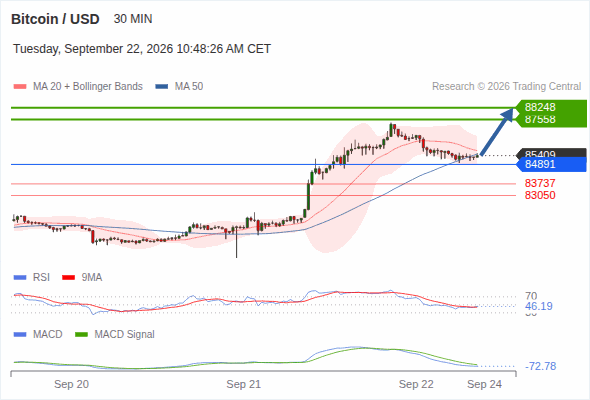Click the 9MA red legend swatch

pyautogui.click(x=68, y=278)
